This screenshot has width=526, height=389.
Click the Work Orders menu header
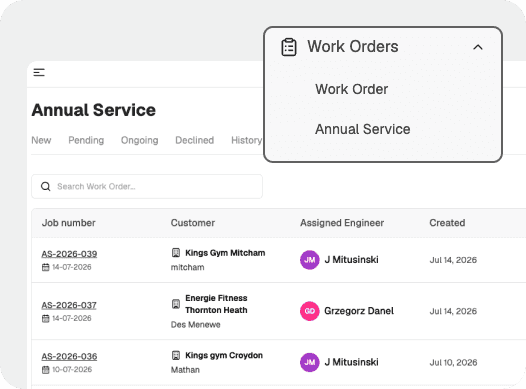click(x=383, y=47)
